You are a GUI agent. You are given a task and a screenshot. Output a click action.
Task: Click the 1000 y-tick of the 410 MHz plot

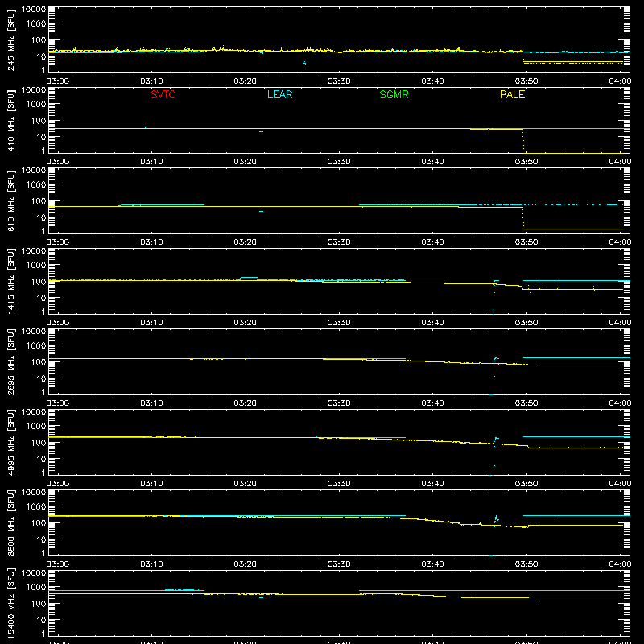point(35,105)
